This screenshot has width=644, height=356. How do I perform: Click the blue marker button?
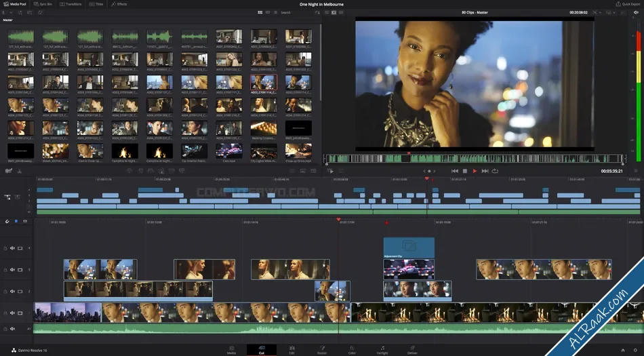[x=16, y=221]
